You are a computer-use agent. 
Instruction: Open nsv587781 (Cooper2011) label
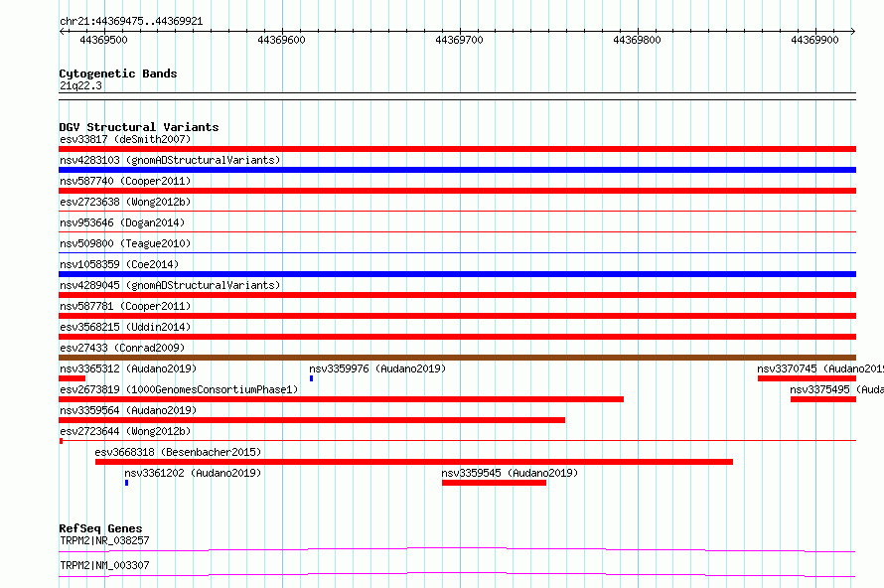(125, 306)
